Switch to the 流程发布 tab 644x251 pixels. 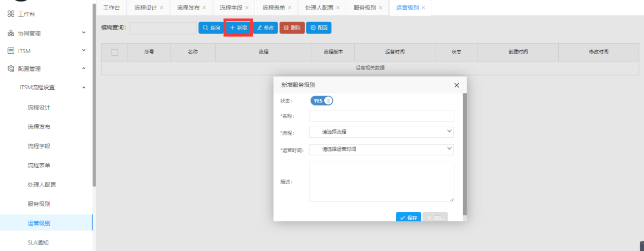(188, 8)
